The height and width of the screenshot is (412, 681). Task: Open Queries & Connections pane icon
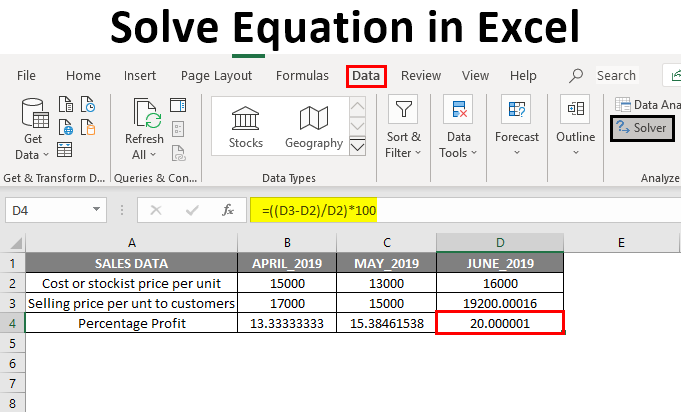178,105
